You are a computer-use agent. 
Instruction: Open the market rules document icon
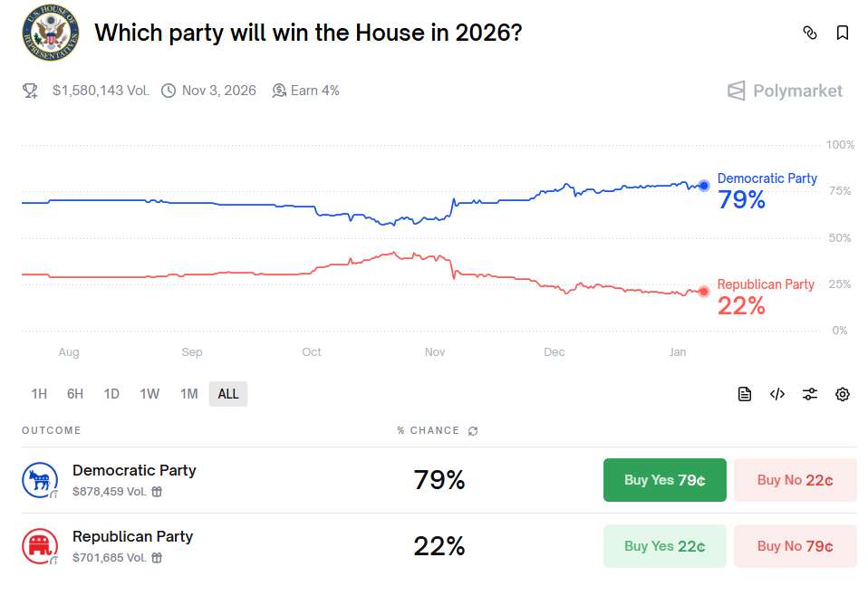coord(745,394)
